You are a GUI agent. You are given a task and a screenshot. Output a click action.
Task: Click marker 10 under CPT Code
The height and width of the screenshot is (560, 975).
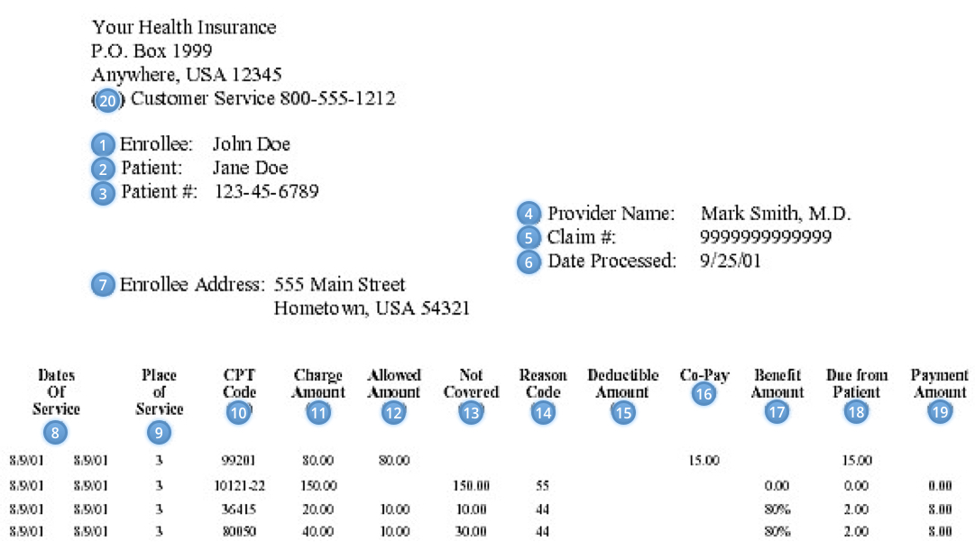[x=239, y=413]
